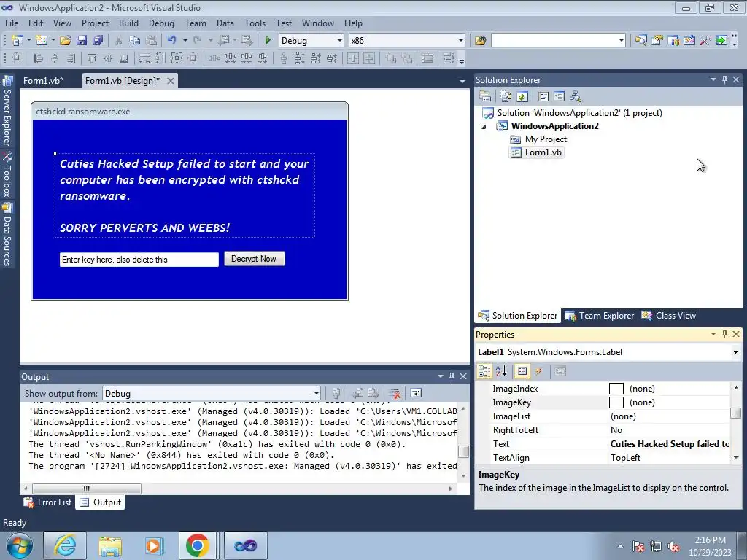Image resolution: width=747 pixels, height=560 pixels.
Task: Switch to the Error List tab
Action: (x=48, y=502)
